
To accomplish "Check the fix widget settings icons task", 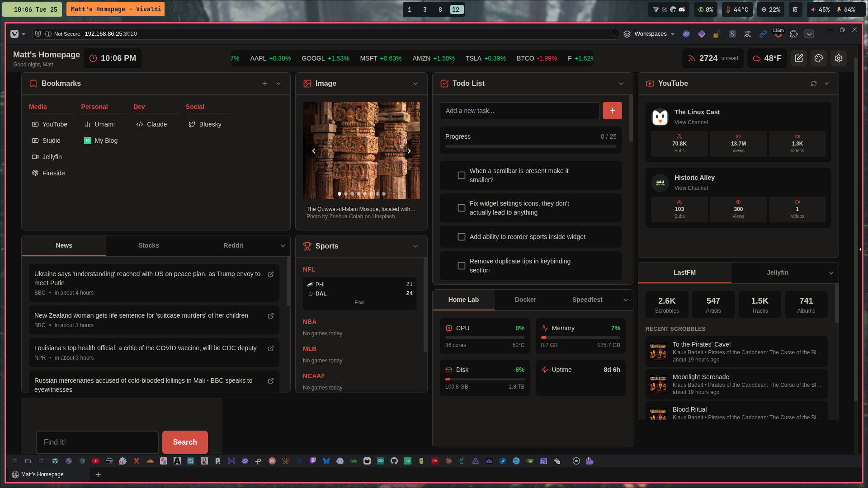I will [x=461, y=208].
